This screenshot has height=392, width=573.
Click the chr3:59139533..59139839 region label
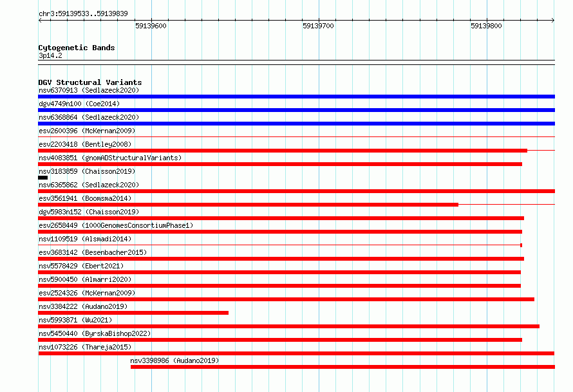83,14
